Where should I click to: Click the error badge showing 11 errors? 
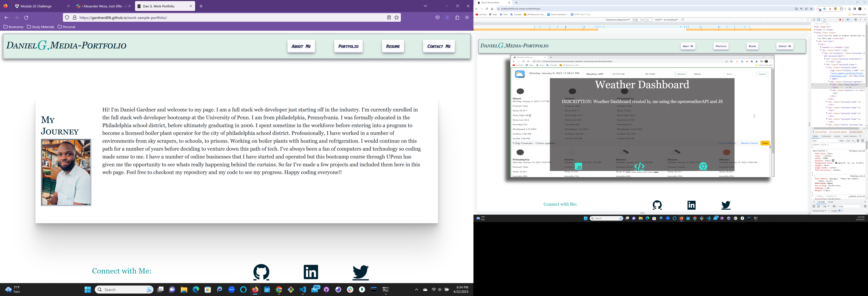(842, 20)
